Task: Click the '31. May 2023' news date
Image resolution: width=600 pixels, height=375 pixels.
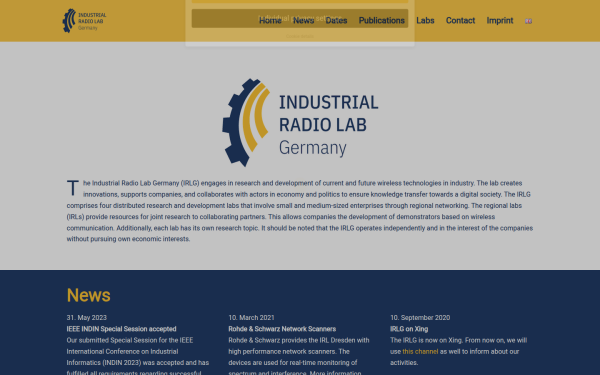Action: [x=86, y=318]
